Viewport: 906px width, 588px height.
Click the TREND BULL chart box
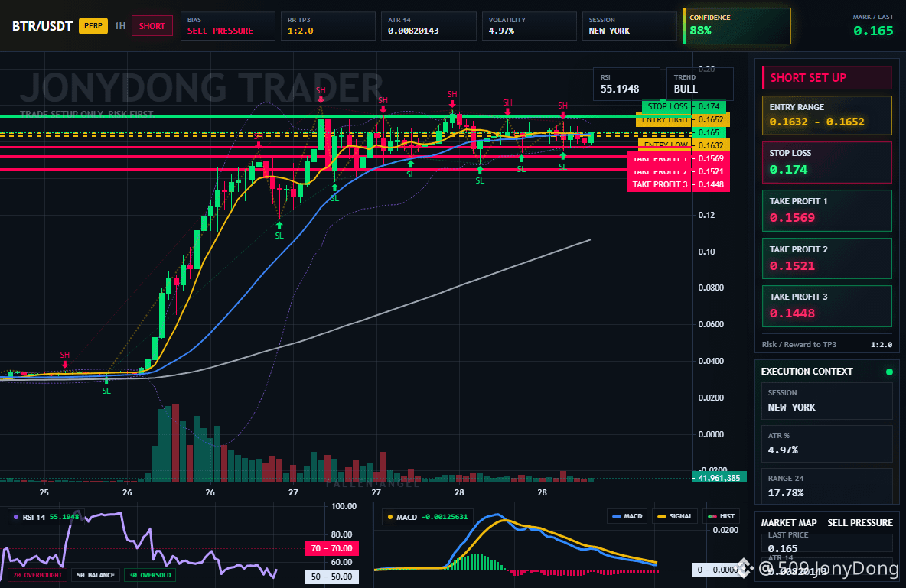point(699,84)
